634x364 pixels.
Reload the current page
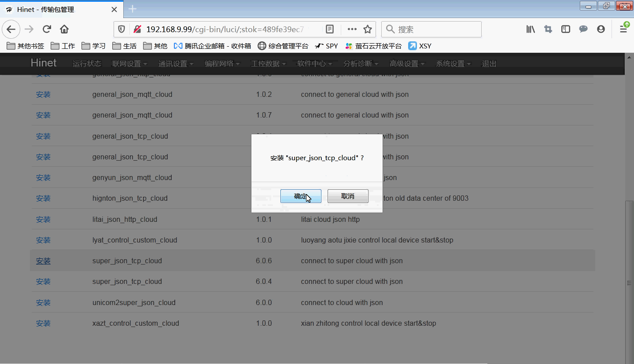point(47,29)
